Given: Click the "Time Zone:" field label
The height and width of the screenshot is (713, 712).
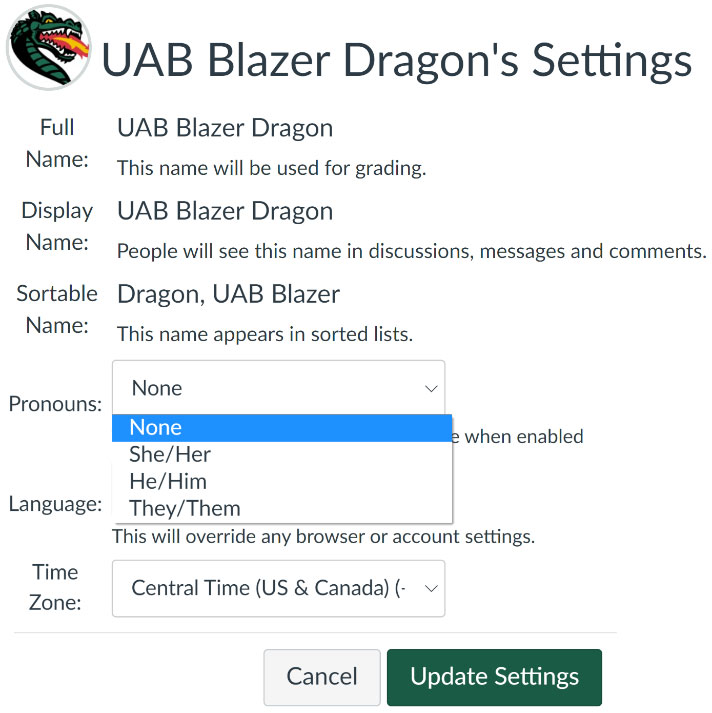Looking at the screenshot, I should click(55, 587).
